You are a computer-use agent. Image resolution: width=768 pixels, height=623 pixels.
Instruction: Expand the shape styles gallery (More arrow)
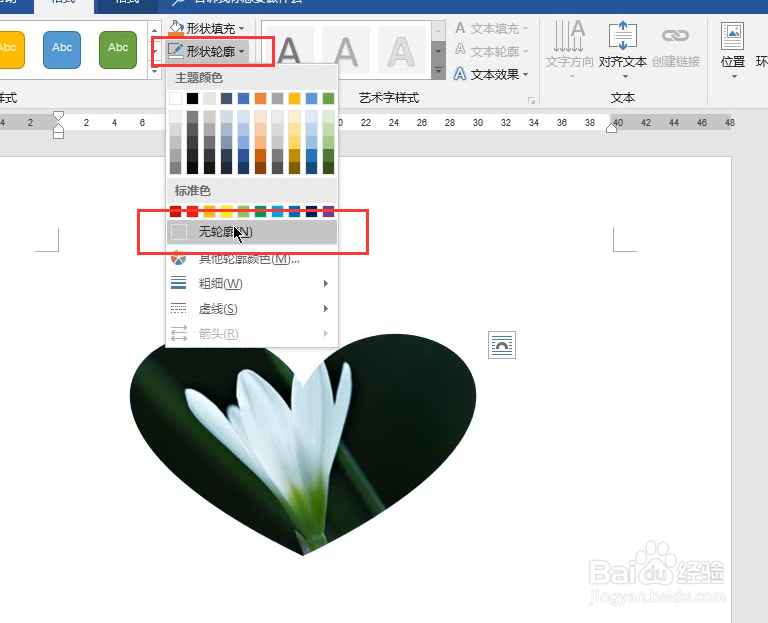pos(155,72)
